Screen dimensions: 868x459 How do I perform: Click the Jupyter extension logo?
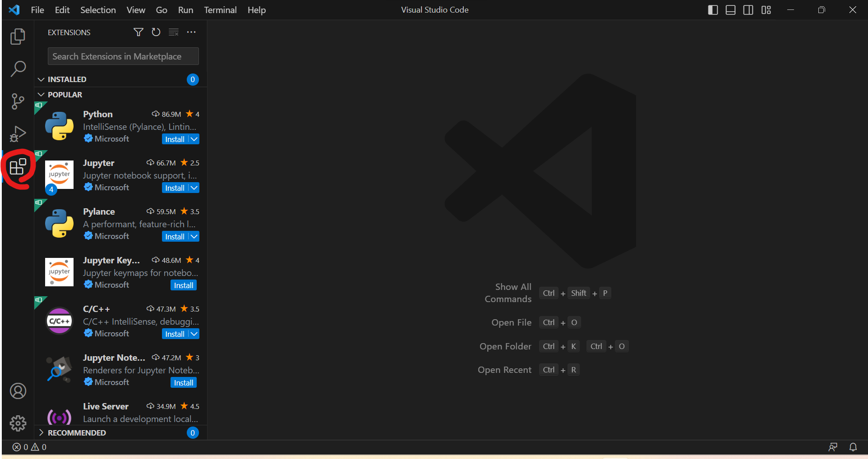tap(59, 174)
